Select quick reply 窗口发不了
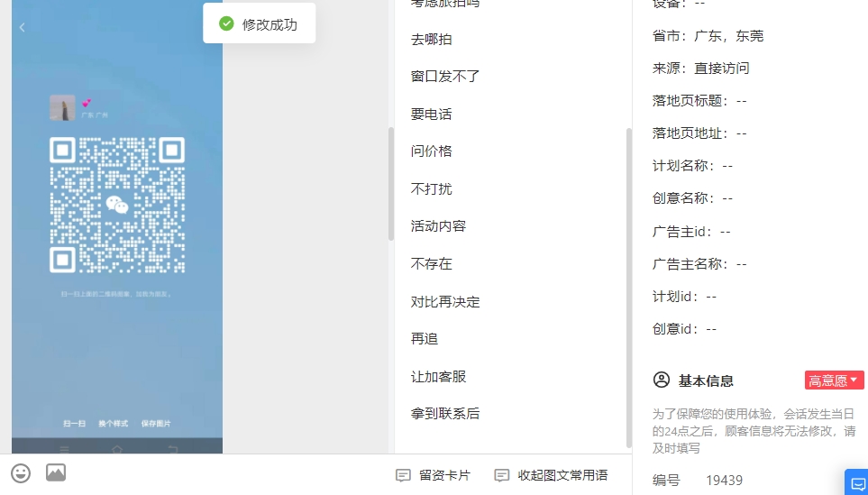This screenshot has width=868, height=495. click(445, 77)
